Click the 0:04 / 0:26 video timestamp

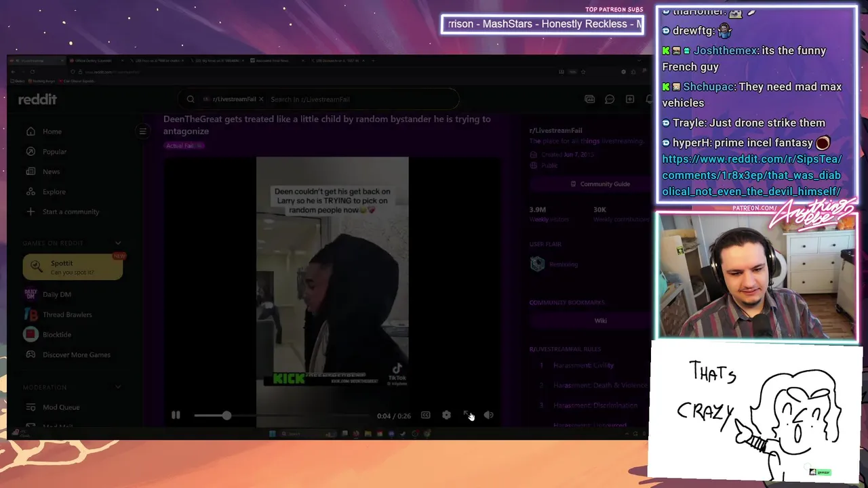[x=394, y=416]
